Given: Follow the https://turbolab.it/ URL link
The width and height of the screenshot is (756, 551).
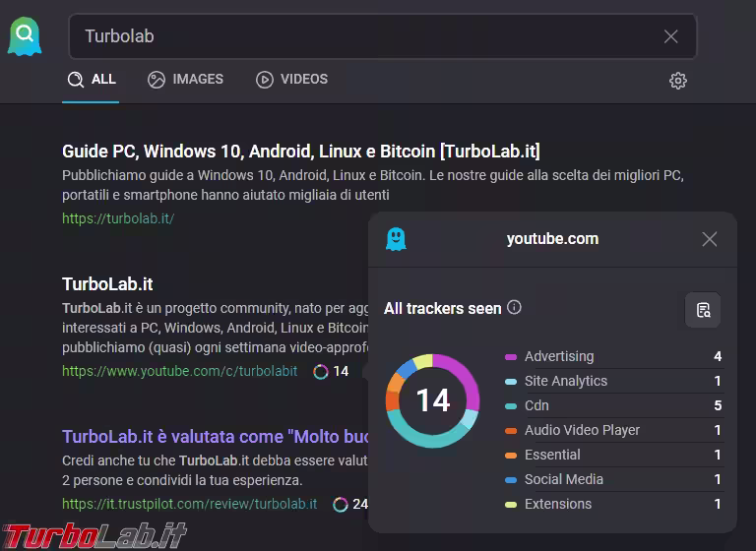Looking at the screenshot, I should click(118, 218).
